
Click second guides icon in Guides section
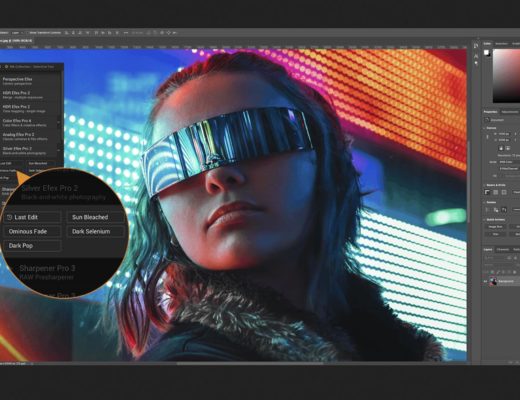pyautogui.click(x=496, y=210)
